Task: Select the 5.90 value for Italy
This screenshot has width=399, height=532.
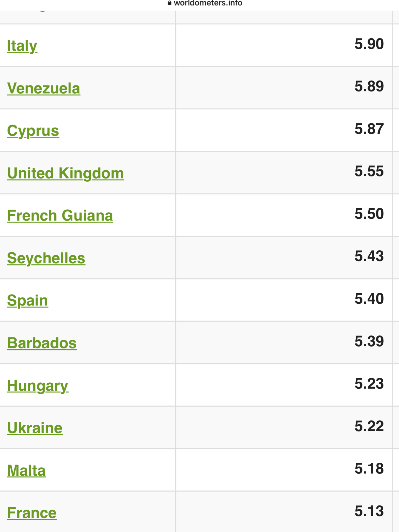Action: (369, 44)
